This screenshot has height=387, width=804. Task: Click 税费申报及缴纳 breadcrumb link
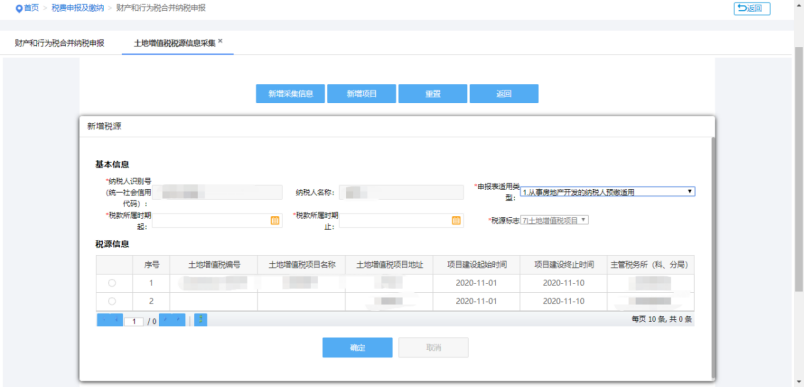coord(78,8)
